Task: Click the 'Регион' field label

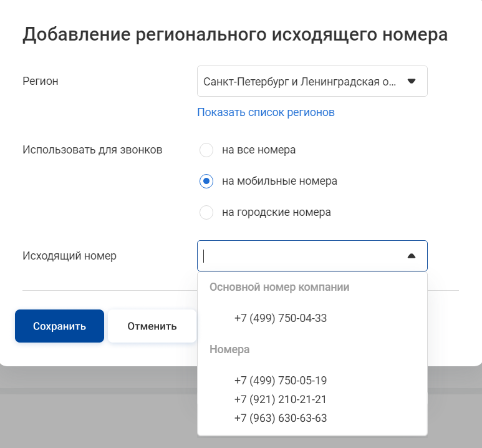Action: click(x=41, y=81)
